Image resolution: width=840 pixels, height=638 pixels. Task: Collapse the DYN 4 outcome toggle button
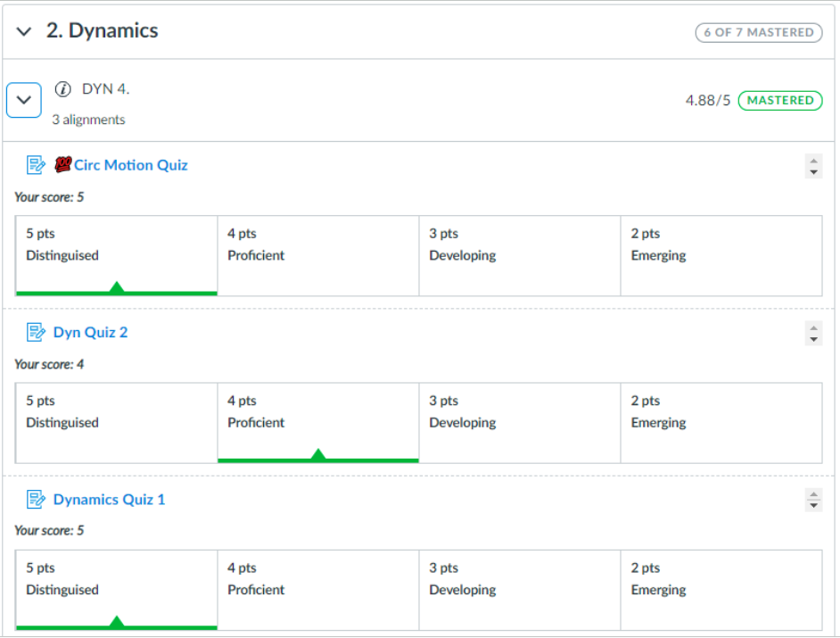[x=24, y=100]
